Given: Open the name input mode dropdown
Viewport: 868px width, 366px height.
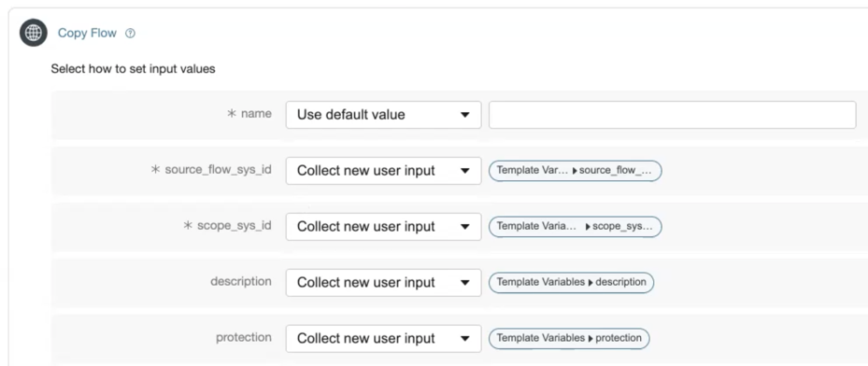Looking at the screenshot, I should click(x=383, y=115).
